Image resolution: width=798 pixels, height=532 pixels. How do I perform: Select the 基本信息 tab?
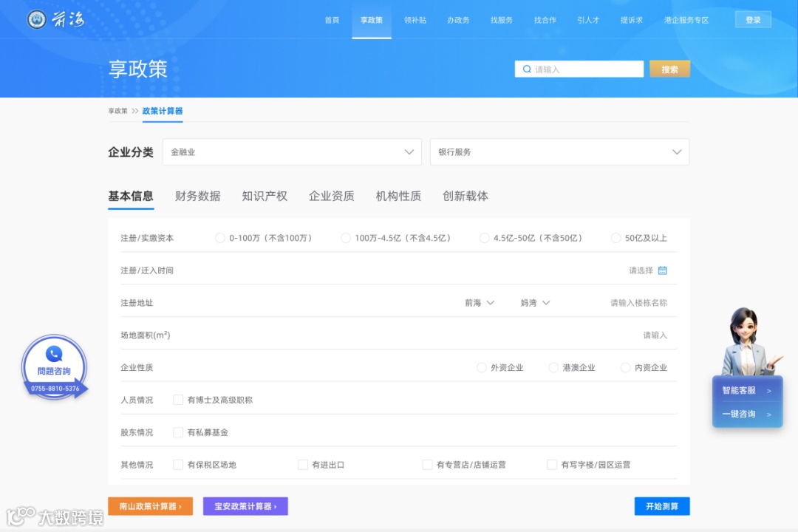click(131, 196)
